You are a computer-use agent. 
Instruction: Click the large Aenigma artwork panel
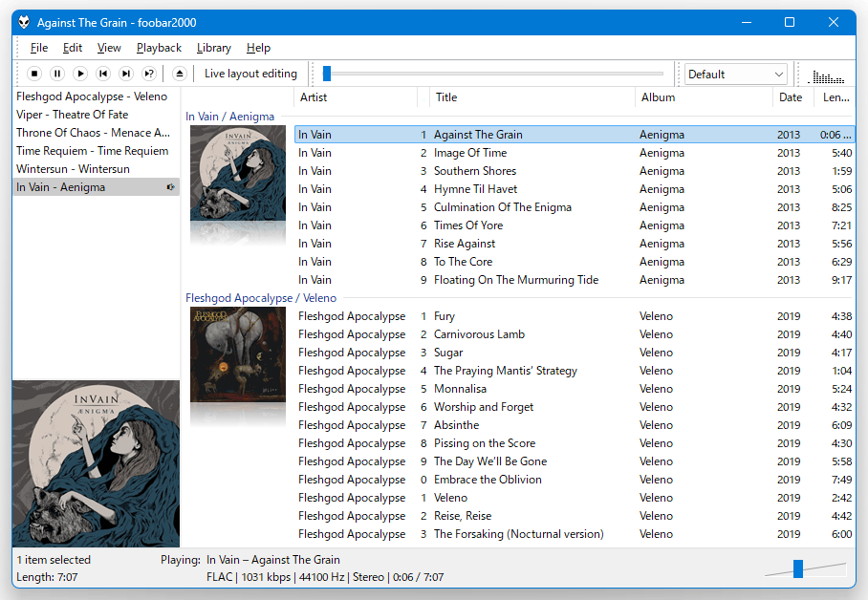point(97,463)
